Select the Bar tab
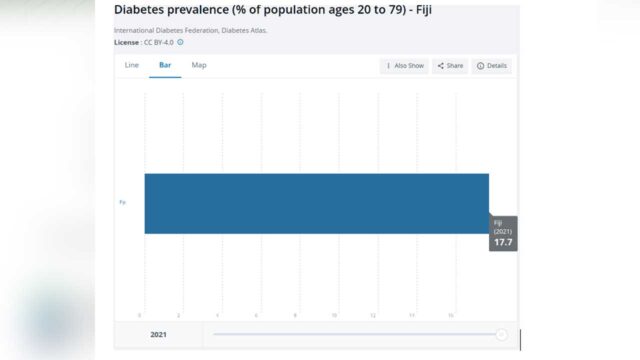This screenshot has width=640, height=360. pos(165,65)
